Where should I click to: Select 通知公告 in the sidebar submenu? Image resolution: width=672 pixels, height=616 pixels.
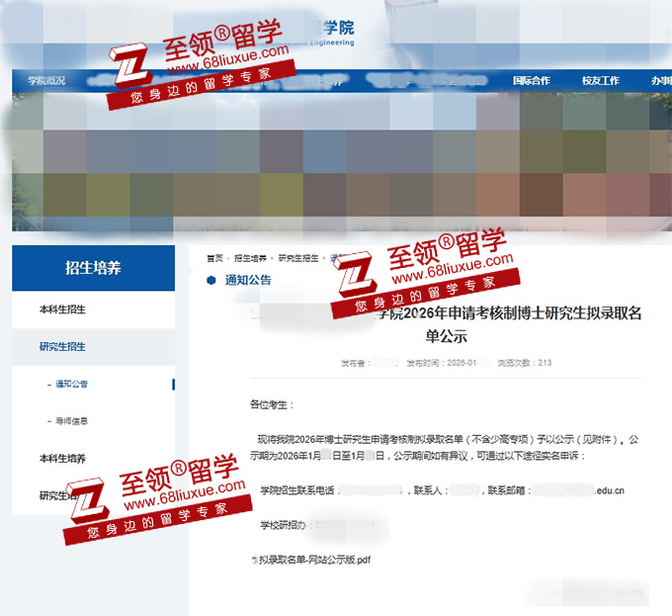tap(71, 384)
